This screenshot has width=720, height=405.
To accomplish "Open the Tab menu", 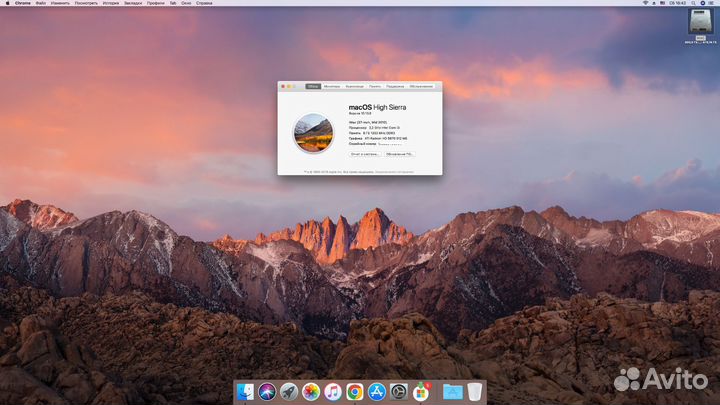I will coord(173,3).
